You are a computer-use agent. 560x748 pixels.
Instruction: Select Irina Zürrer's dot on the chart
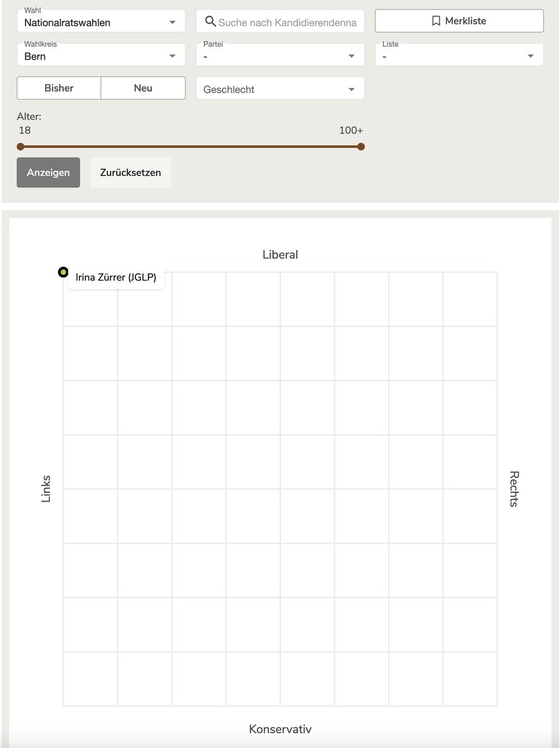click(x=63, y=272)
